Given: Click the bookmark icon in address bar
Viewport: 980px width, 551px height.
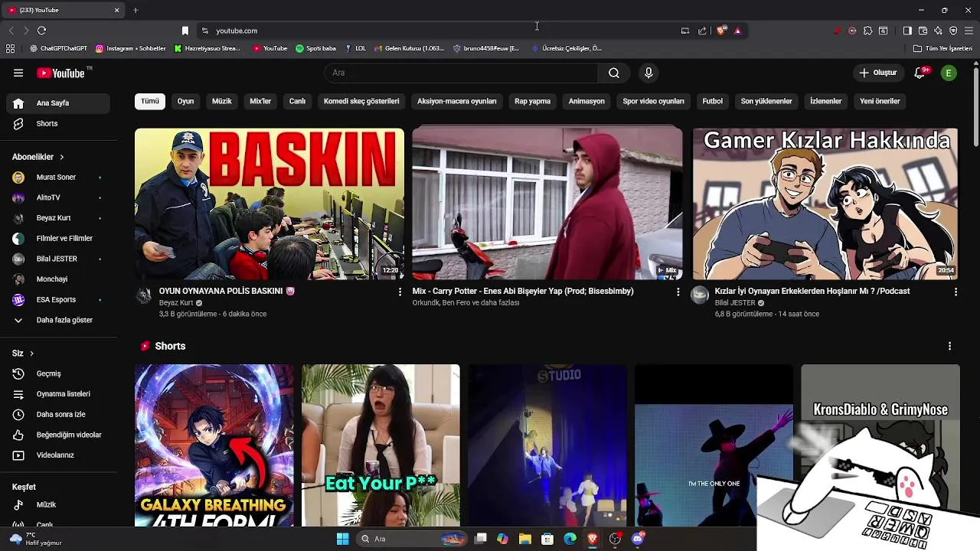Looking at the screenshot, I should point(185,31).
